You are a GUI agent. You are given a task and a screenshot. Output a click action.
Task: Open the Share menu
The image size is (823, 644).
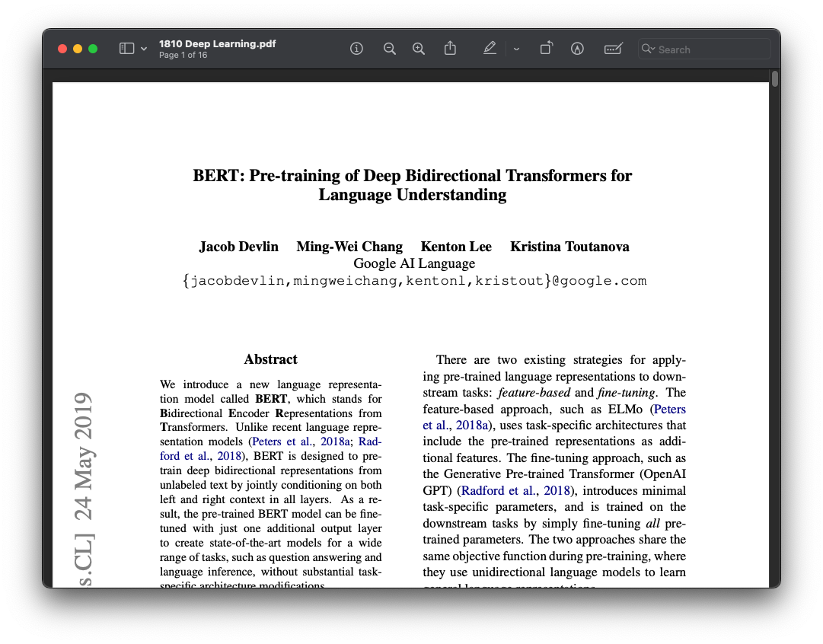click(x=451, y=49)
